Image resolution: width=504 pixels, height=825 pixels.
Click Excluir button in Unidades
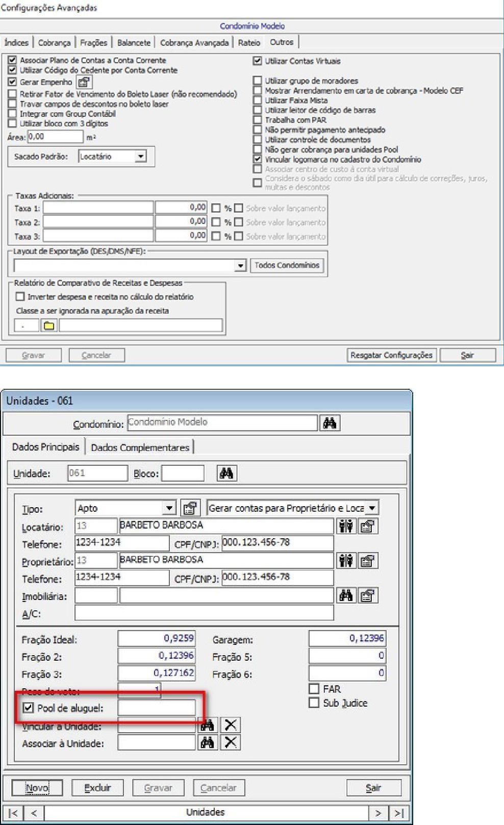tap(97, 788)
